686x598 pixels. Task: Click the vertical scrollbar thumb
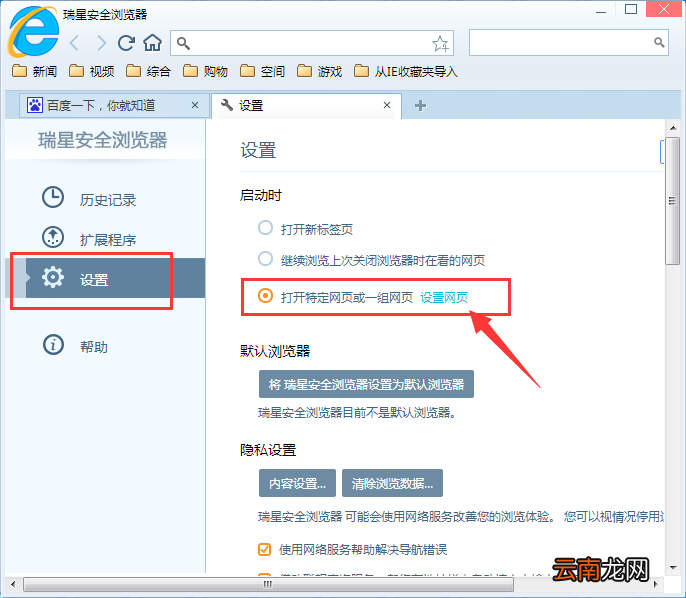(x=672, y=201)
